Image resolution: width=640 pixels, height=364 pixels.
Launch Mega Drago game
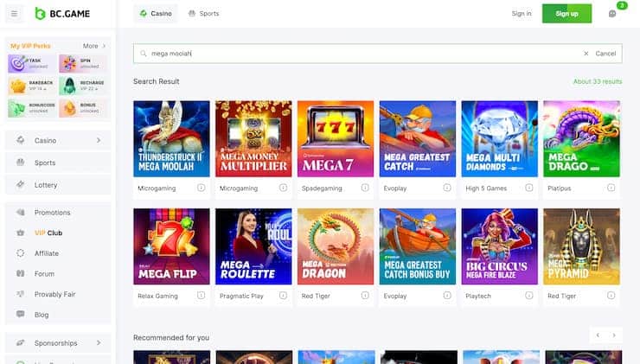582,138
